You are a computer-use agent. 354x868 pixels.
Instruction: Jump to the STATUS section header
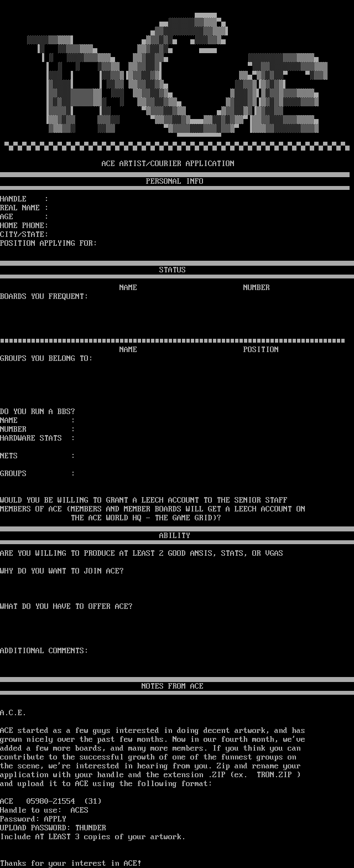172,270
